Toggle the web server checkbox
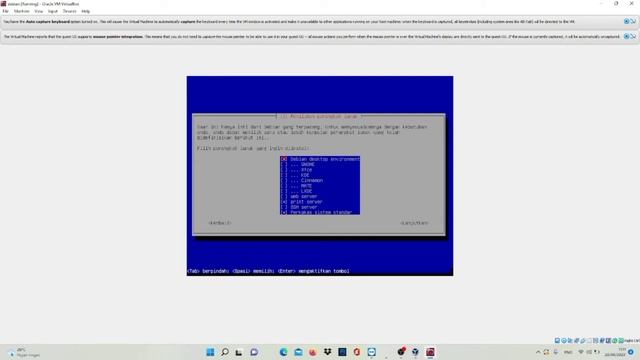640x360 pixels. (284, 196)
